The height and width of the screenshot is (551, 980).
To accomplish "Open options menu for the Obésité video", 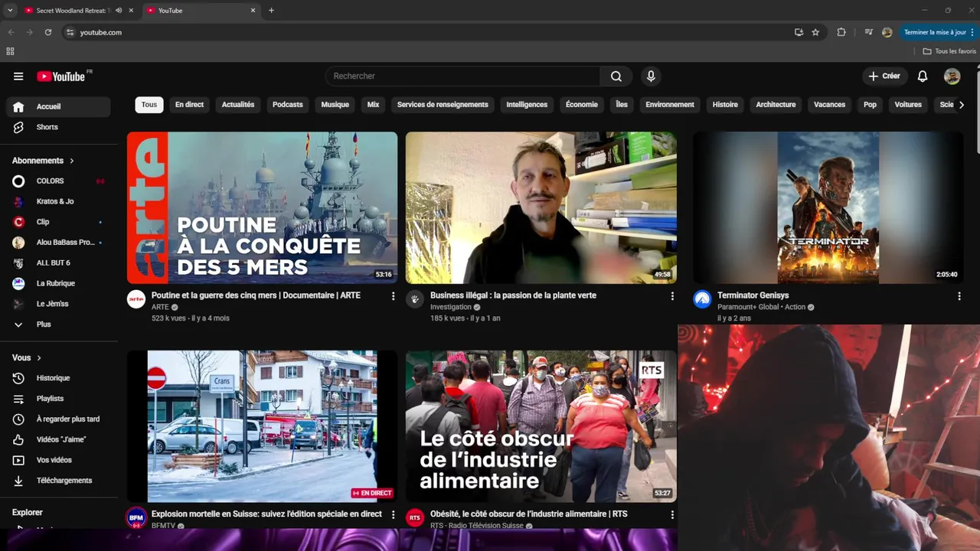I will (672, 515).
